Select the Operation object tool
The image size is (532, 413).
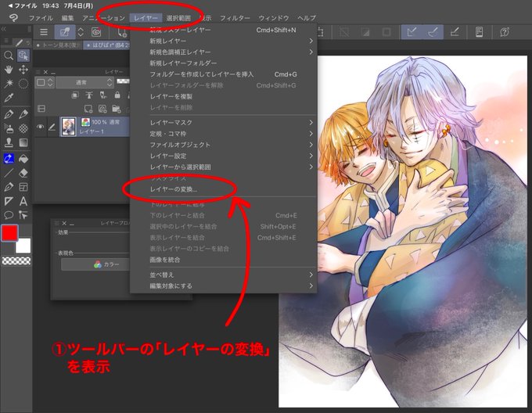point(23,56)
